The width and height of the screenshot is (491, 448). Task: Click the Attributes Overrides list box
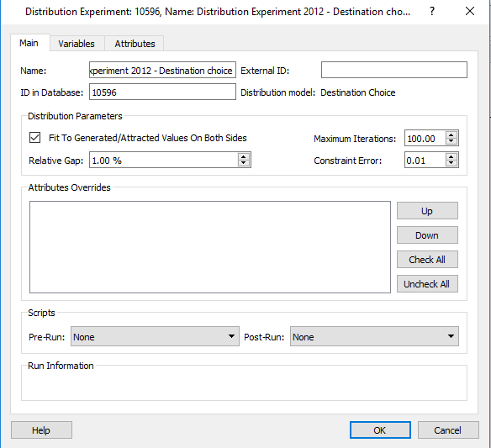[x=210, y=247]
